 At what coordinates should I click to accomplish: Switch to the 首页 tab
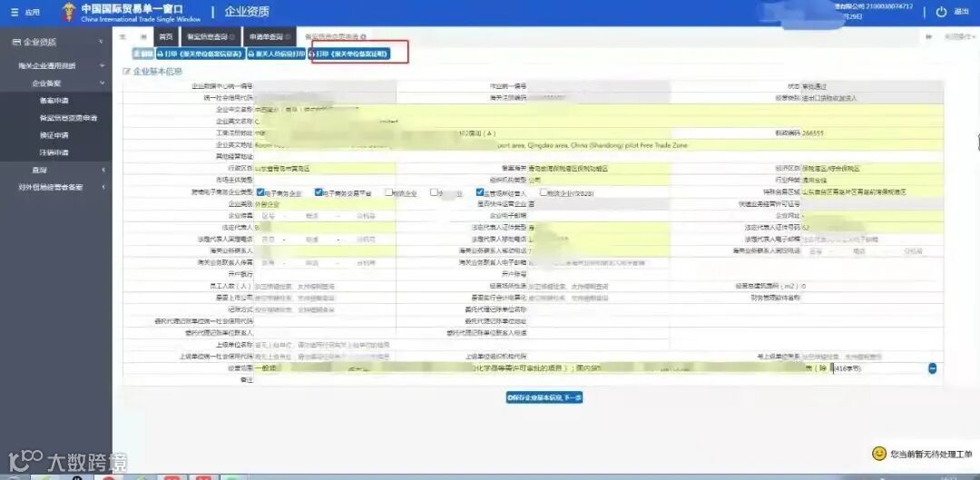[x=166, y=37]
